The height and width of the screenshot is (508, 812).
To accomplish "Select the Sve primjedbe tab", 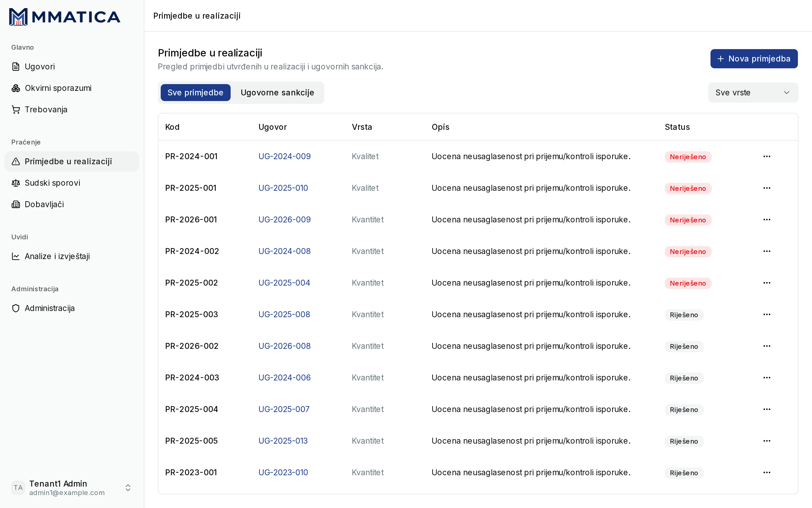I will pyautogui.click(x=195, y=93).
